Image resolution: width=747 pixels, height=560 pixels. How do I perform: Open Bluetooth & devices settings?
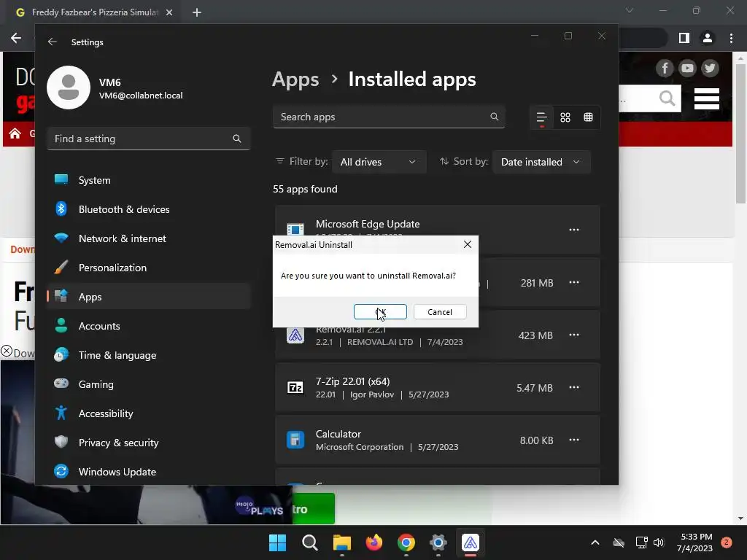149,209
